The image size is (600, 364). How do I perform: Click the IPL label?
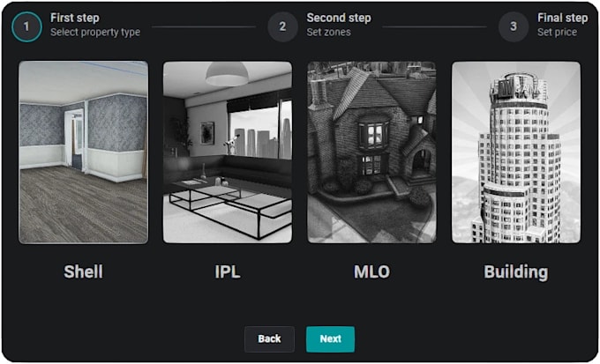click(x=228, y=271)
